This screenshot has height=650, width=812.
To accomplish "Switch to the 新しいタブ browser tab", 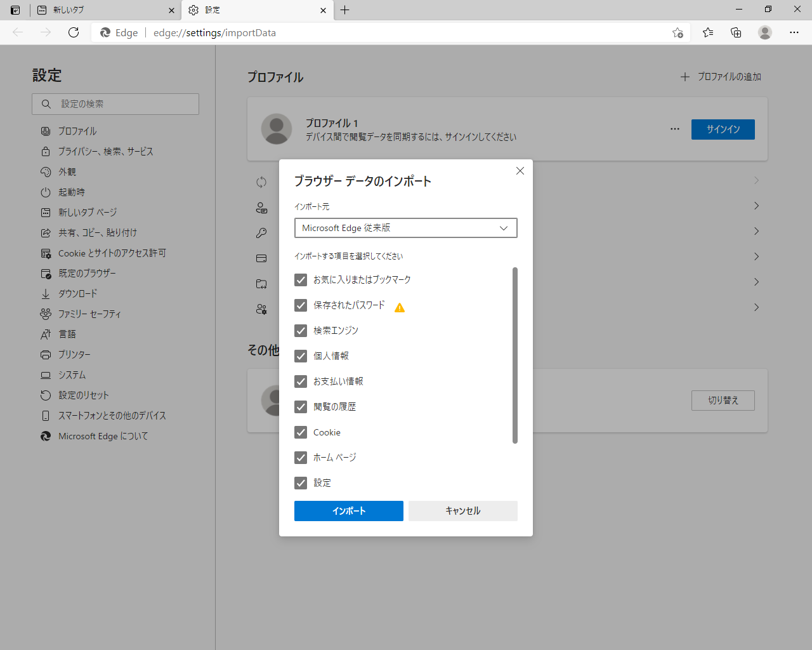I will click(x=105, y=10).
